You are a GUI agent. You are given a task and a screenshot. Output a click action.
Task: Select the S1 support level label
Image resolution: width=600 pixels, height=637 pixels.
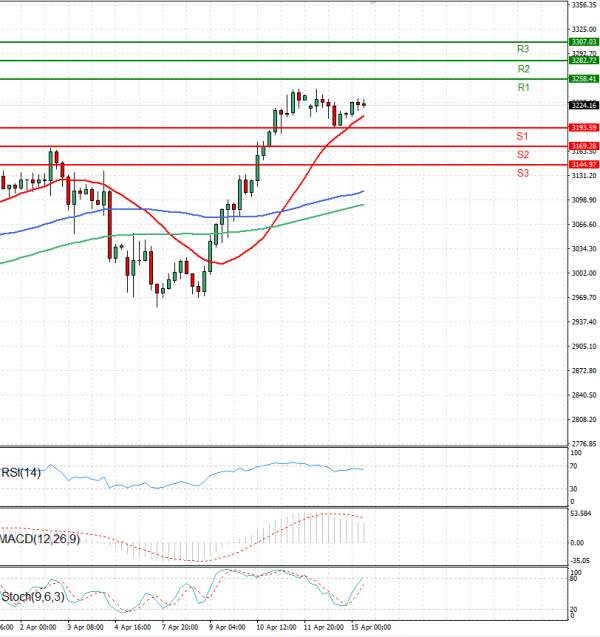[523, 135]
